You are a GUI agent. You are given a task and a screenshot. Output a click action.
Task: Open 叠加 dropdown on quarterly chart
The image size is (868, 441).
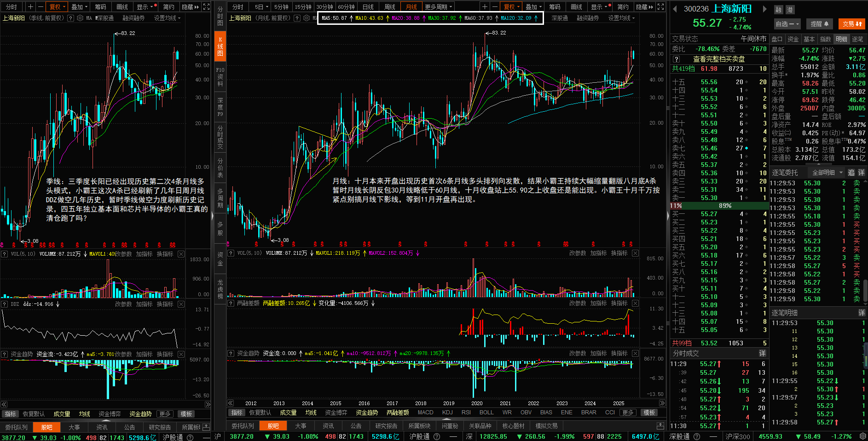[x=79, y=7]
